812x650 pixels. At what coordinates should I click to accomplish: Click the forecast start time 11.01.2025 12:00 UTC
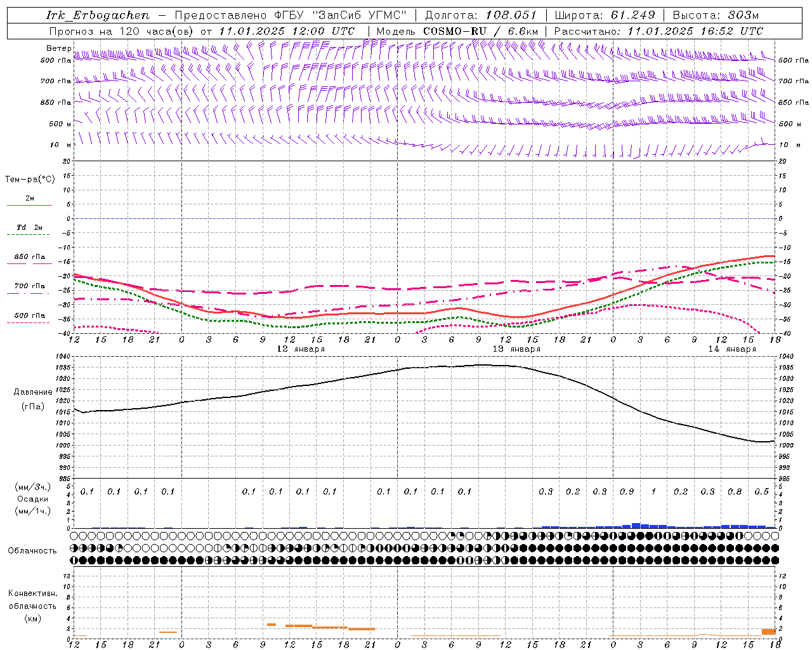click(287, 31)
